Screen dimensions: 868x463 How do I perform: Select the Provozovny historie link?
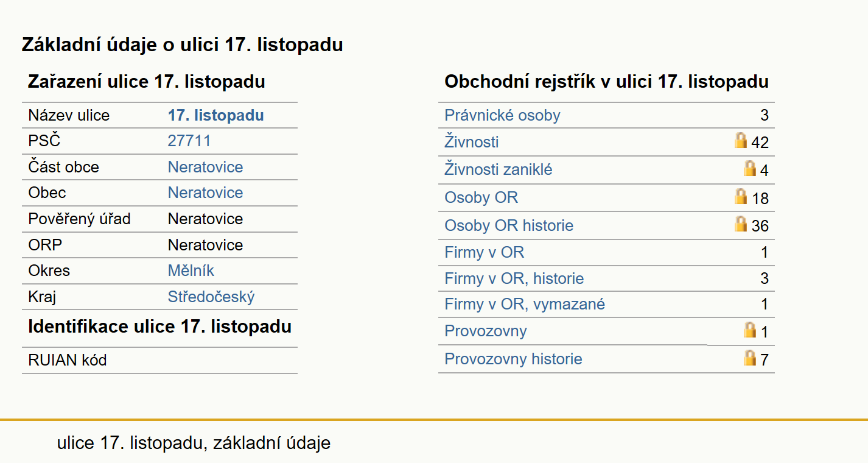pyautogui.click(x=513, y=359)
